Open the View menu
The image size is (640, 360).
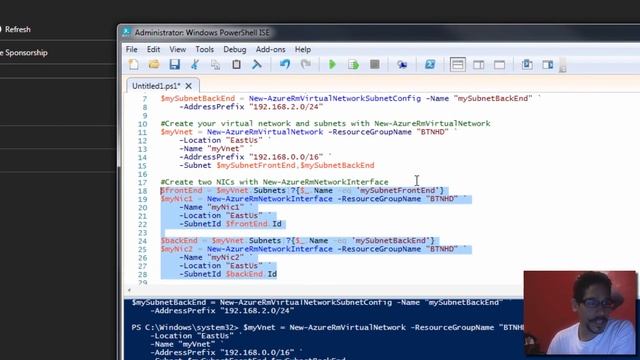178,49
